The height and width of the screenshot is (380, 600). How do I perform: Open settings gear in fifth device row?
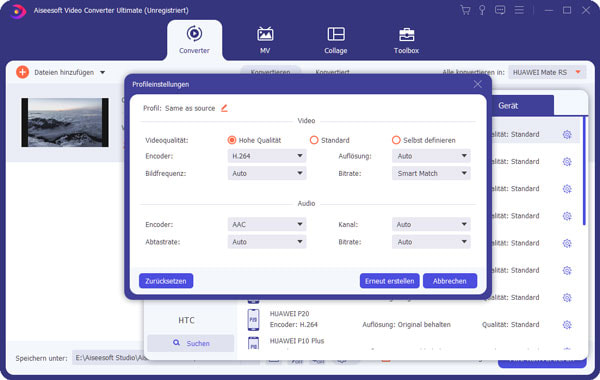(x=567, y=243)
